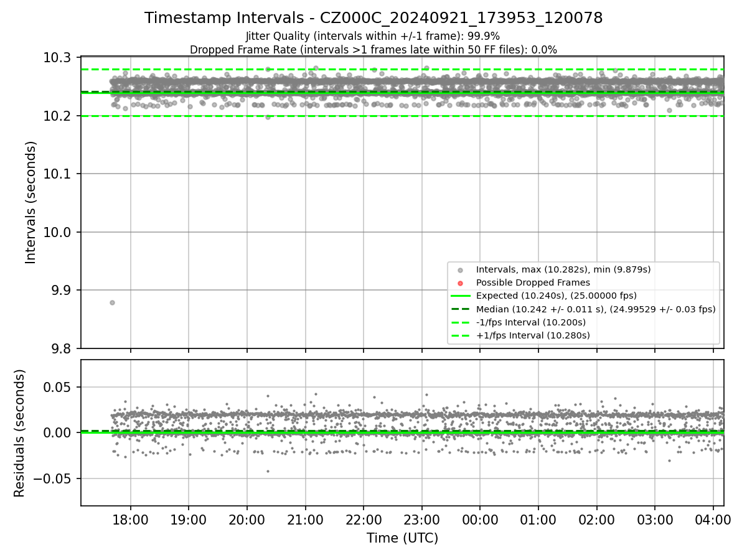
Task: Click the plot title containing CZ000C_20240921_173953_120078
Action: tap(374, 18)
